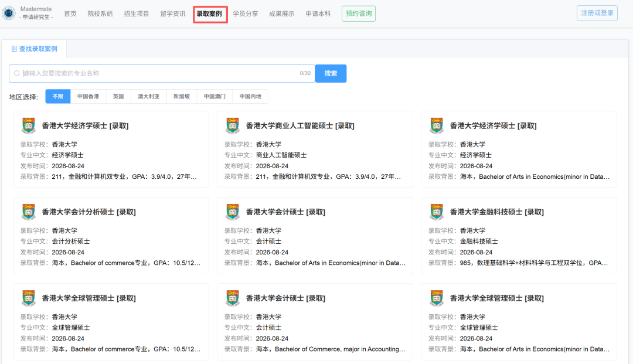This screenshot has height=364, width=633.
Task: Click the 0/30 character counter
Action: pos(305,73)
